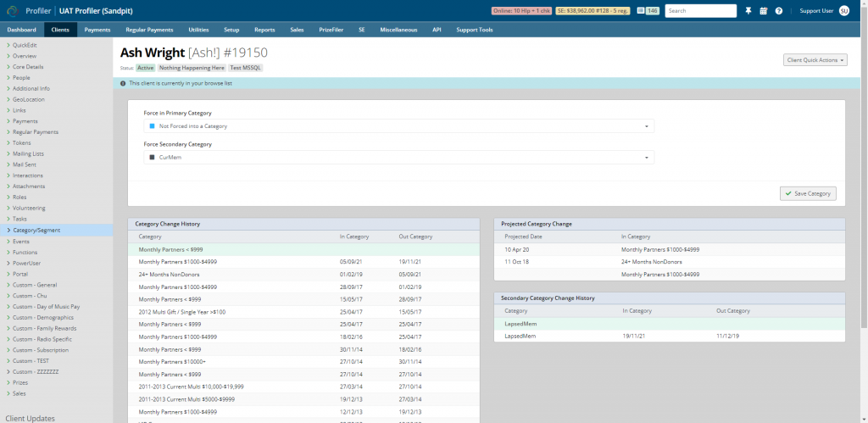Open the Utilities menu
The image size is (868, 423).
pos(198,30)
